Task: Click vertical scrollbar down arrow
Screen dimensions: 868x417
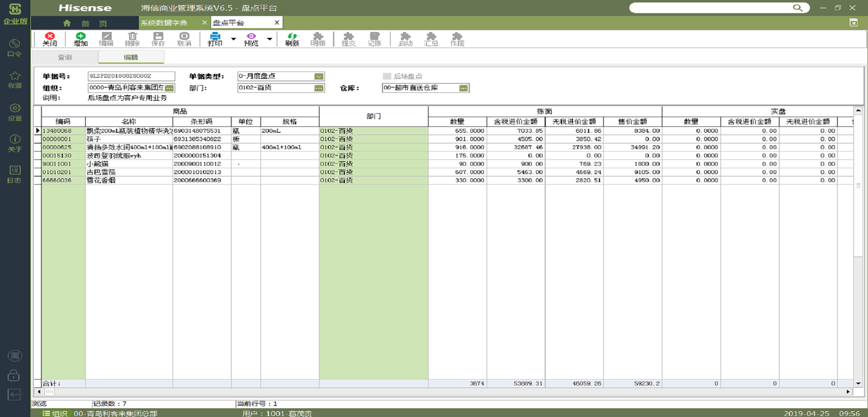Action: coord(858,383)
